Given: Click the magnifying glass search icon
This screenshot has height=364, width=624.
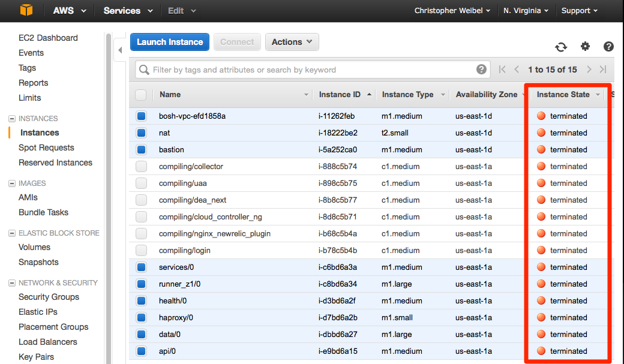Looking at the screenshot, I should click(144, 70).
